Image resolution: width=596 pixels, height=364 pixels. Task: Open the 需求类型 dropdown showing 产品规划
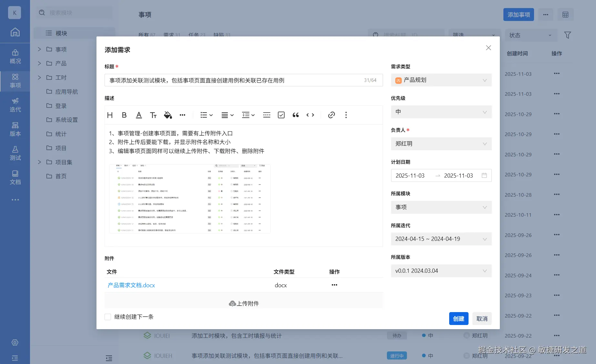pyautogui.click(x=441, y=80)
